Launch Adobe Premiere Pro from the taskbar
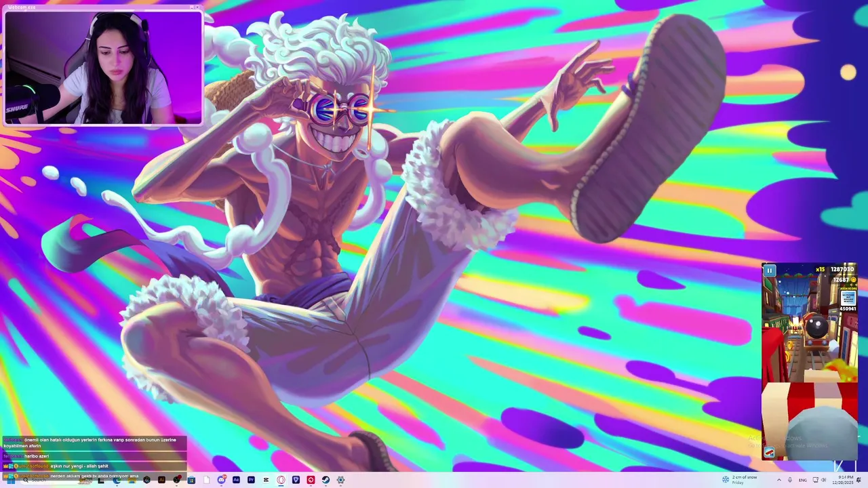The image size is (868, 488). pyautogui.click(x=251, y=480)
